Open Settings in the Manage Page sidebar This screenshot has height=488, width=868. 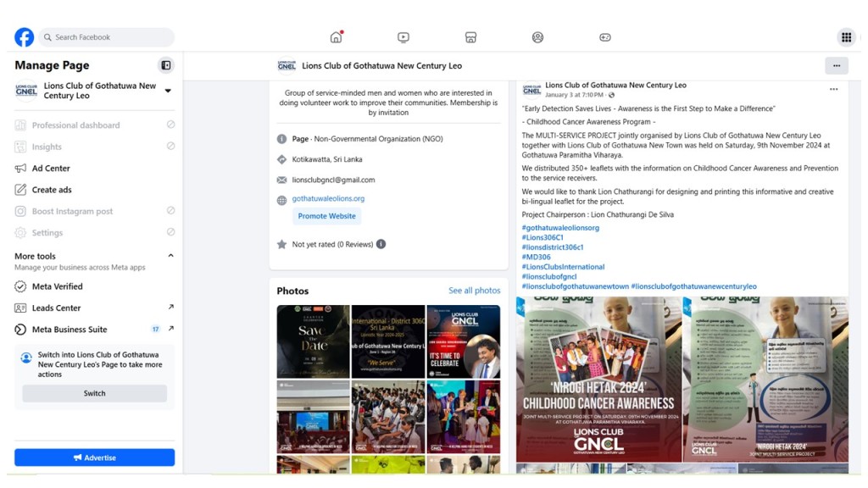[95, 233]
